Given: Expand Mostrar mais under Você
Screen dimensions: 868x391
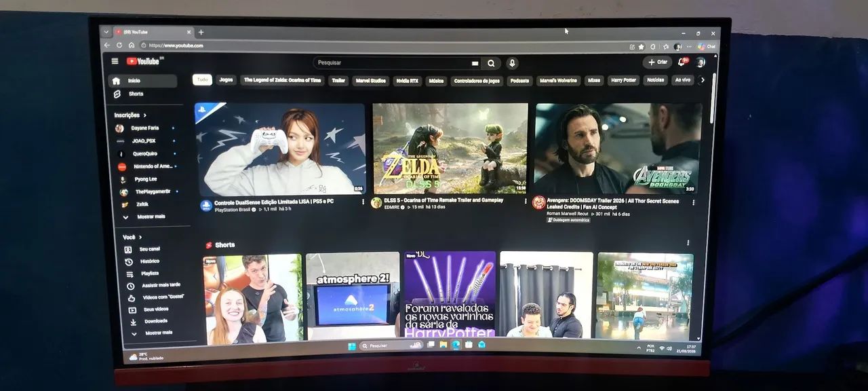Looking at the screenshot, I should coord(153,333).
